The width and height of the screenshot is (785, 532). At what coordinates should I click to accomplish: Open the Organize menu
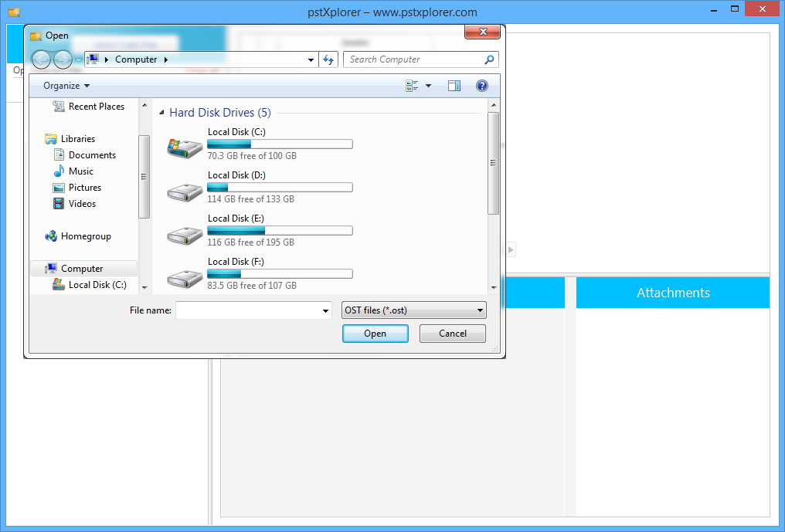pyautogui.click(x=66, y=86)
